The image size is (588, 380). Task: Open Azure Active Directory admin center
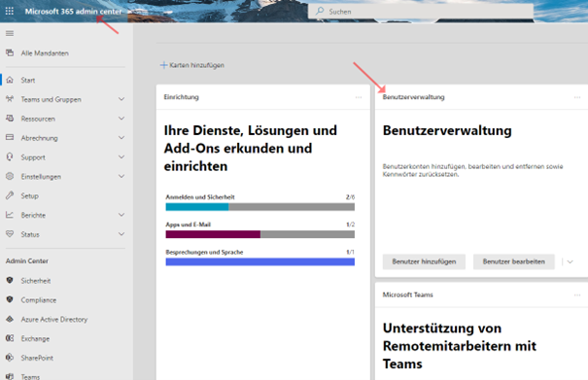point(54,319)
